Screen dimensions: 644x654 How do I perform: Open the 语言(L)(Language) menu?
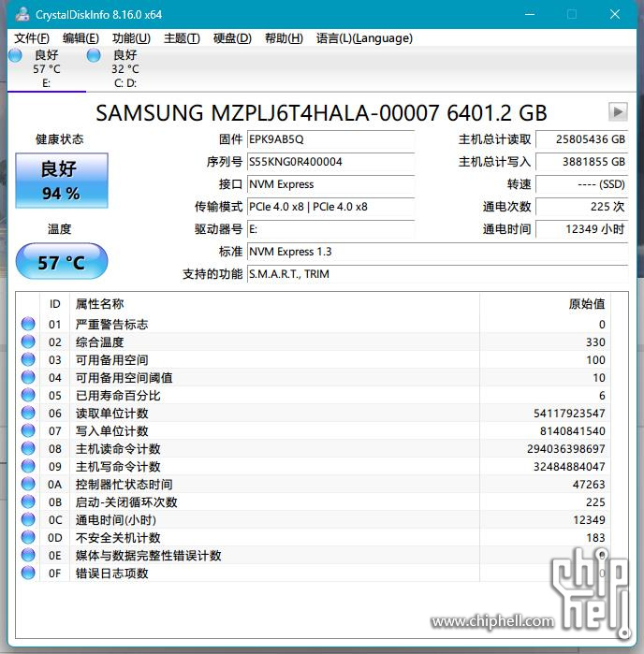pos(364,38)
